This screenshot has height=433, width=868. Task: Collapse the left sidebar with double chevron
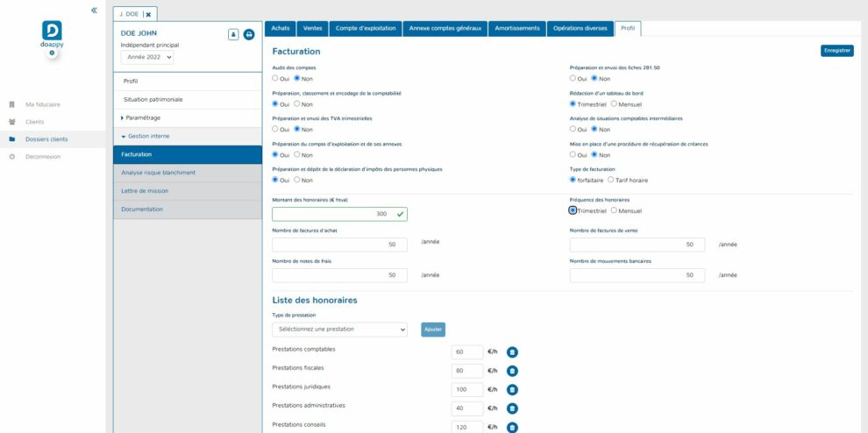[94, 10]
